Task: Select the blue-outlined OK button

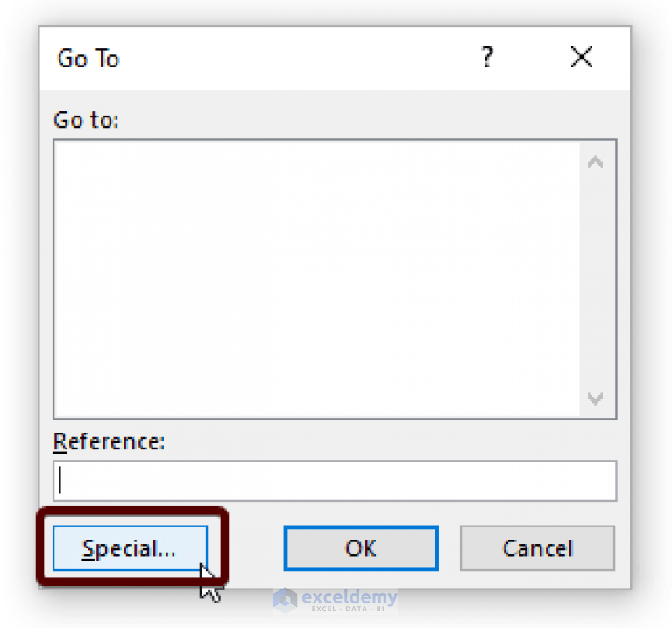Action: pyautogui.click(x=361, y=548)
